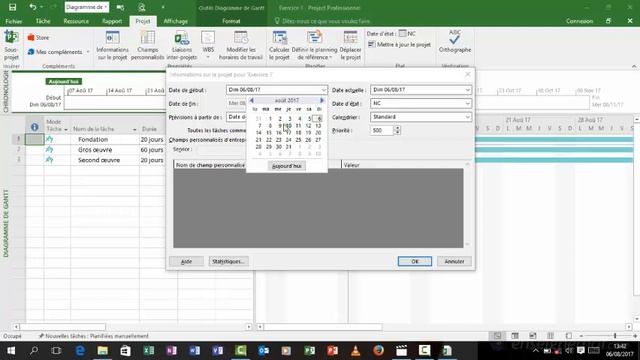Screen dimensions: 640x360
Task: Click task mode icon of Gros œuvre row
Action: (x=50, y=150)
